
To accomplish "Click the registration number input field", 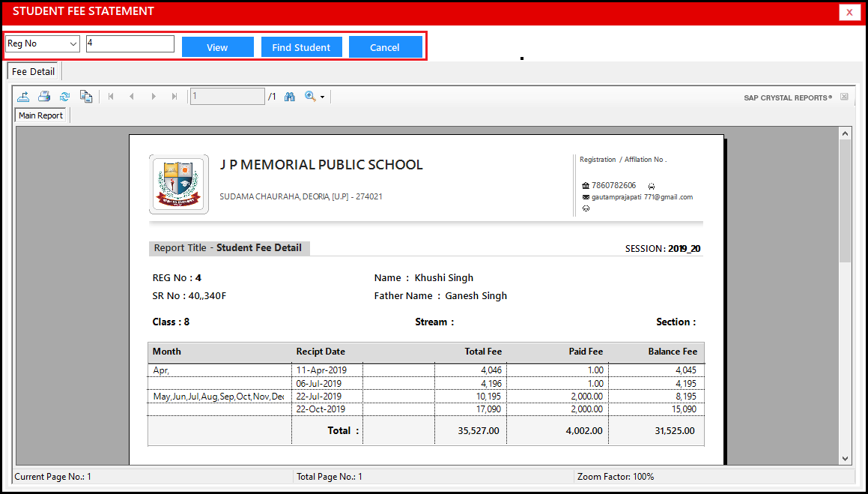I will coord(130,43).
